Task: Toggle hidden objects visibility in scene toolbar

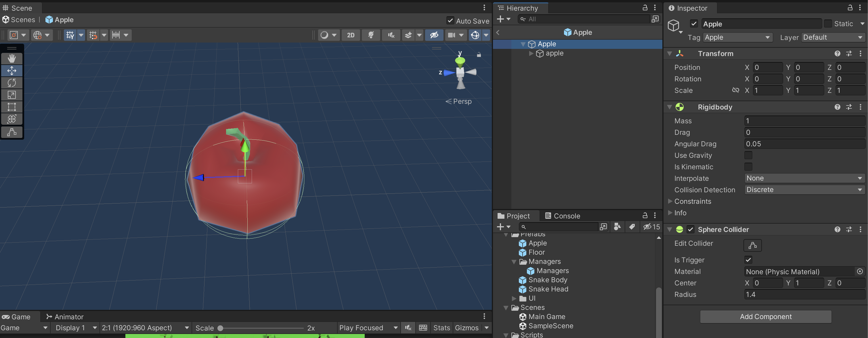Action: coord(434,35)
